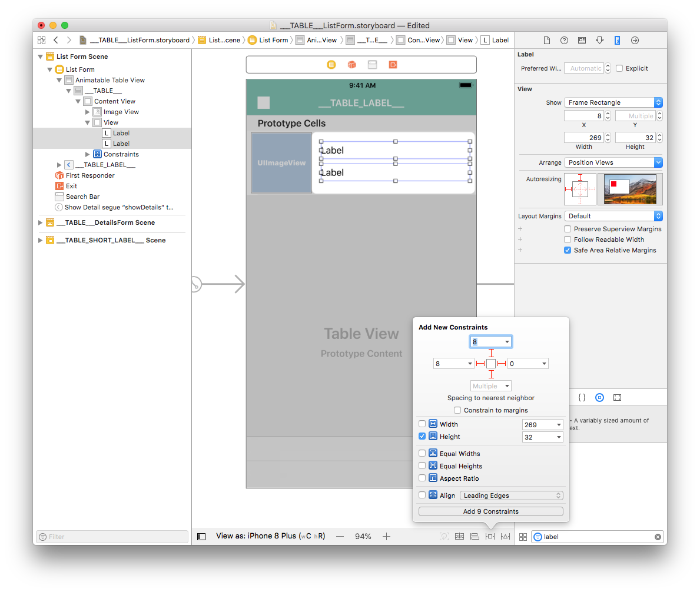Check the Align constraint option
The image size is (700, 592).
422,495
